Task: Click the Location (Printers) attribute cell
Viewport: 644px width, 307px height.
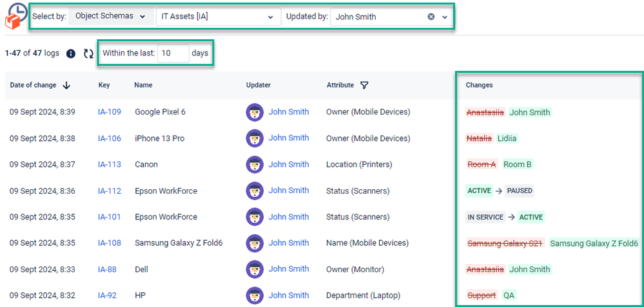Action: coord(359,164)
